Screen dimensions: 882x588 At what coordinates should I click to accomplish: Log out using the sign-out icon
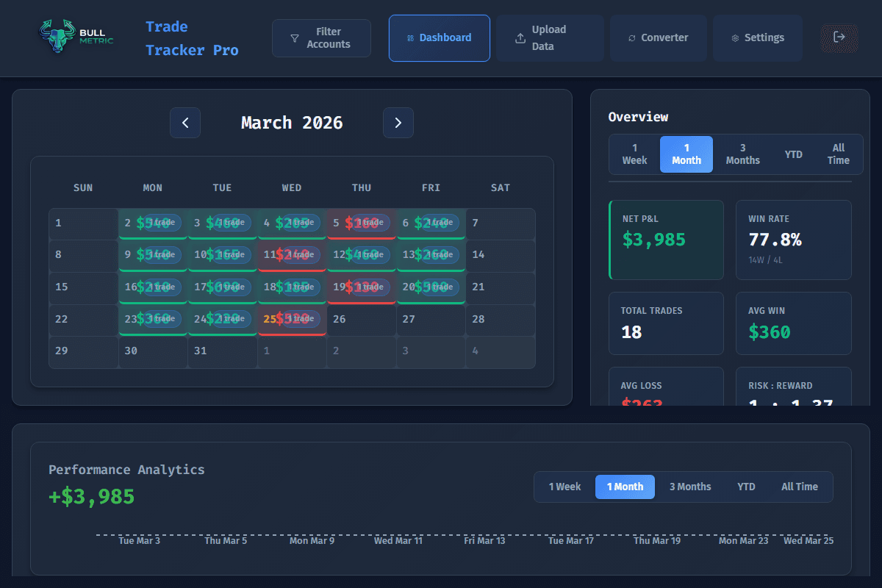coord(838,38)
